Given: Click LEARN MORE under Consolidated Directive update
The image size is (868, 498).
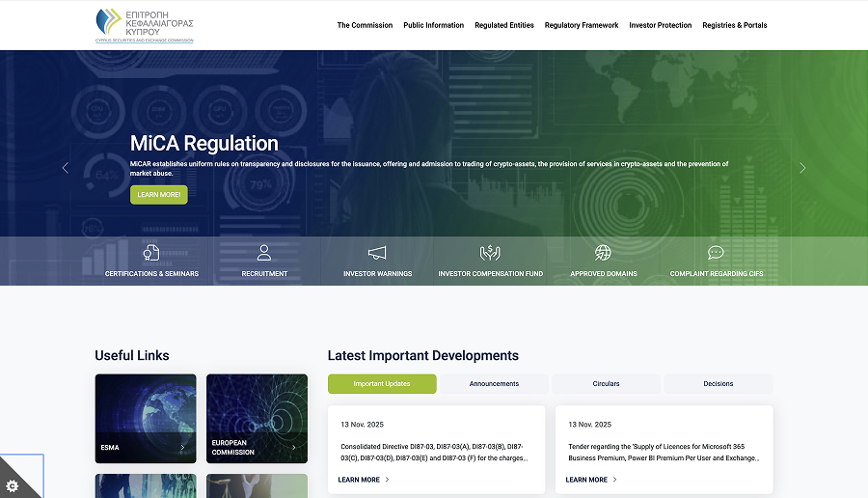Looking at the screenshot, I should [364, 480].
